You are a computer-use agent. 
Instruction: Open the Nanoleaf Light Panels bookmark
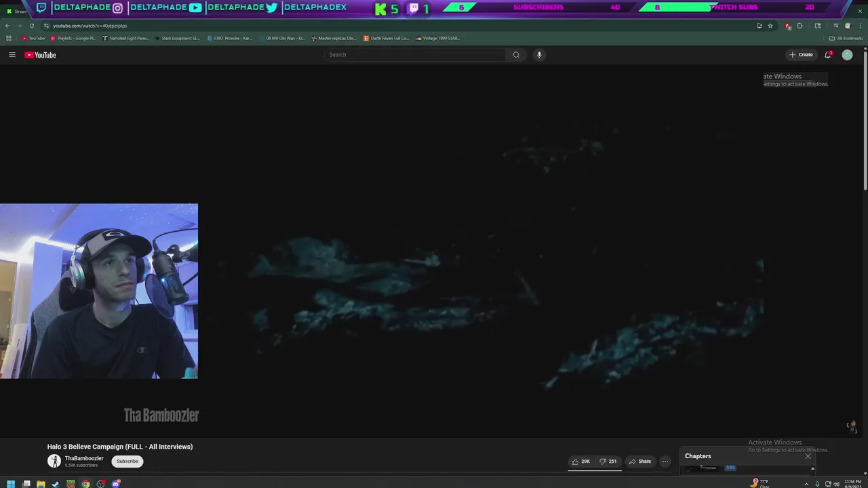point(125,38)
